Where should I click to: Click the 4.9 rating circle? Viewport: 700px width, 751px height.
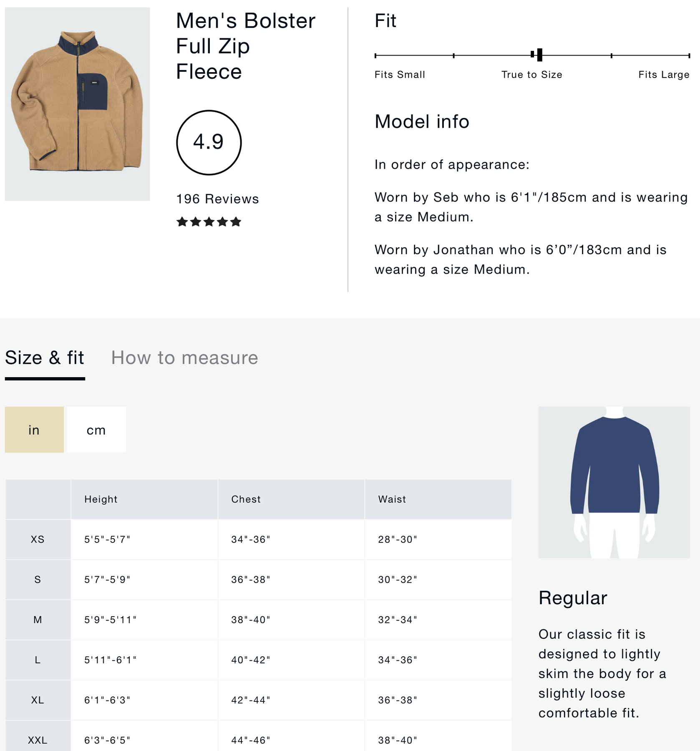tap(209, 142)
